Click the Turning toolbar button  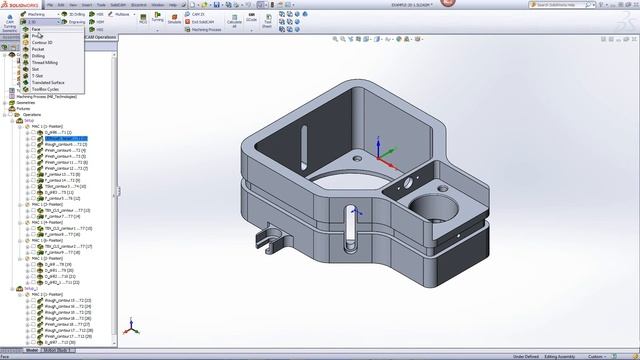[158, 17]
